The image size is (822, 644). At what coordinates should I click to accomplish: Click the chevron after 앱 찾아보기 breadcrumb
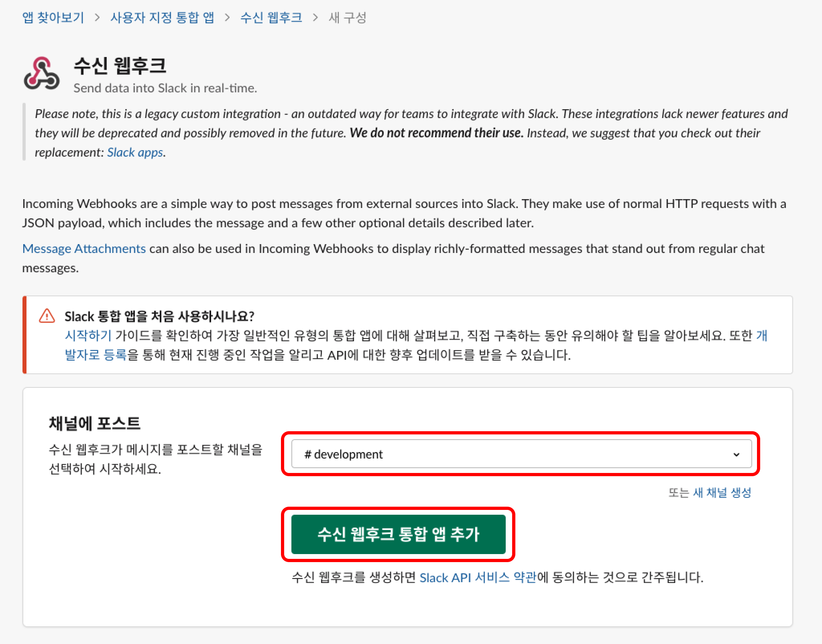tap(97, 18)
